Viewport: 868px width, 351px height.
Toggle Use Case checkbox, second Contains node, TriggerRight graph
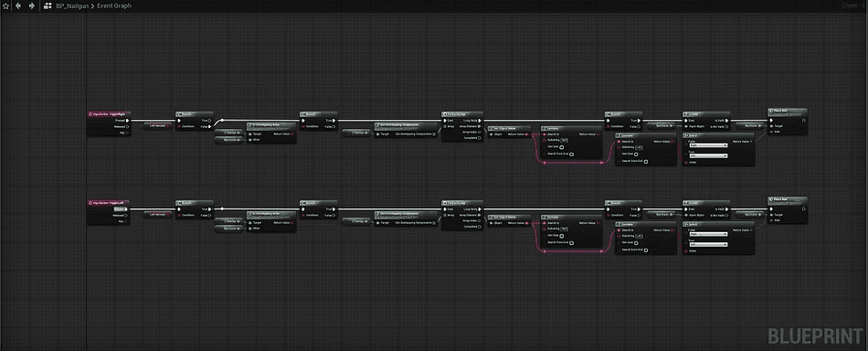tap(636, 154)
